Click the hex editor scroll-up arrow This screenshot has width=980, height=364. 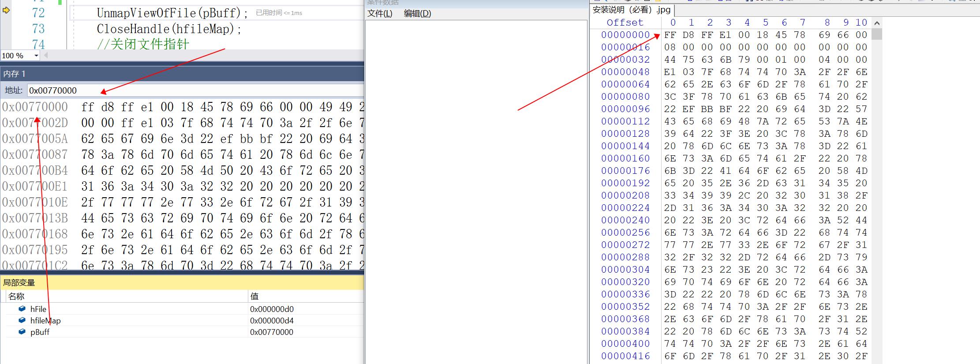pyautogui.click(x=877, y=23)
